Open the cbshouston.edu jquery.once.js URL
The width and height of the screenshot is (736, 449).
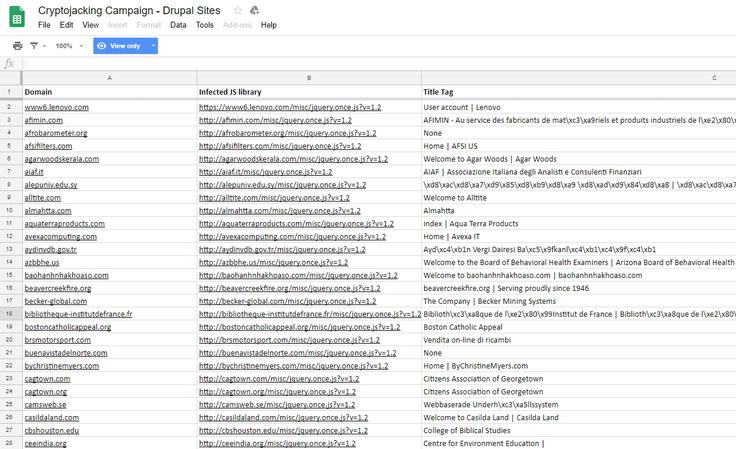(x=283, y=430)
